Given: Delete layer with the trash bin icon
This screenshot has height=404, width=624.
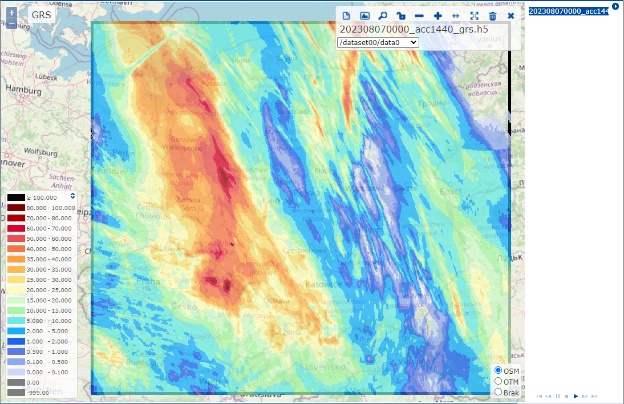Looking at the screenshot, I should coord(493,16).
